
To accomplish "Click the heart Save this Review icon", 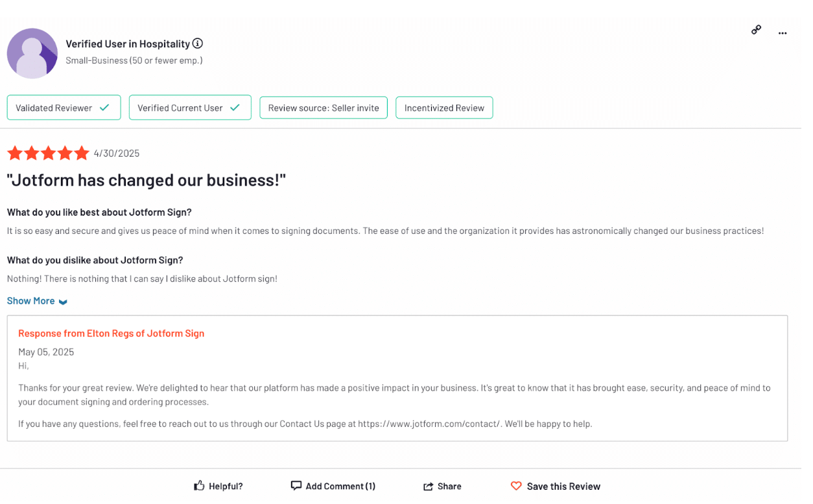I will pos(516,486).
